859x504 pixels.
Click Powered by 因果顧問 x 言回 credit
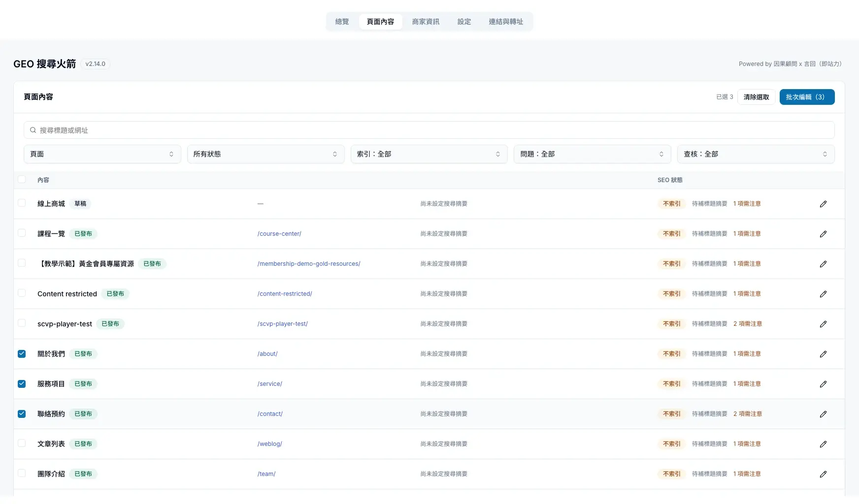791,64
